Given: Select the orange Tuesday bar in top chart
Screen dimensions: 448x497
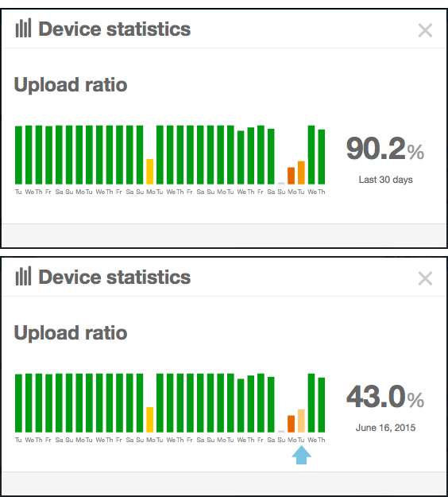Looking at the screenshot, I should (301, 173).
